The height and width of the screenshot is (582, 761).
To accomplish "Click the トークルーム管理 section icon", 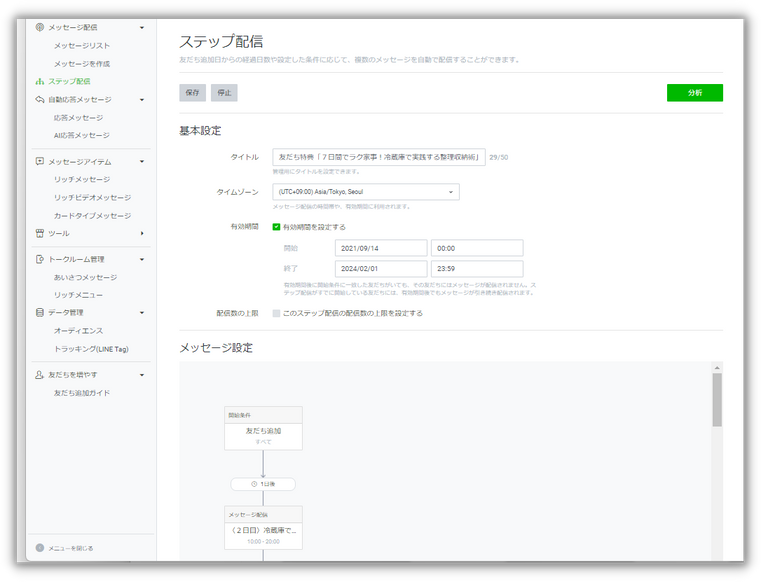I will point(40,259).
